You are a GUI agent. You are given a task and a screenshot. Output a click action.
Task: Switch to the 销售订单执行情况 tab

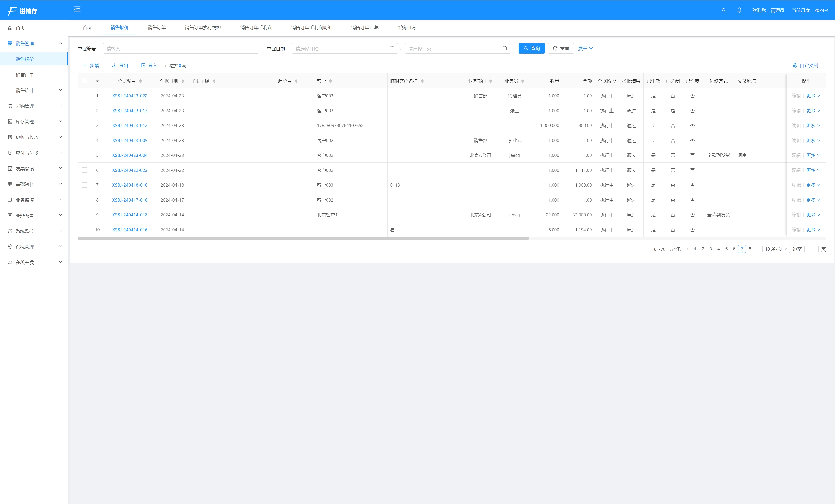coord(203,27)
